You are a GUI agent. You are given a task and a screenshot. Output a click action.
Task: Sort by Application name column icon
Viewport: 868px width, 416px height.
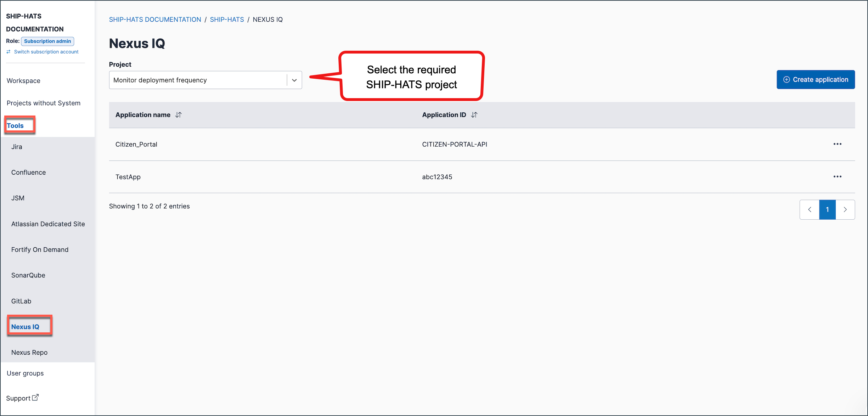[x=179, y=115]
